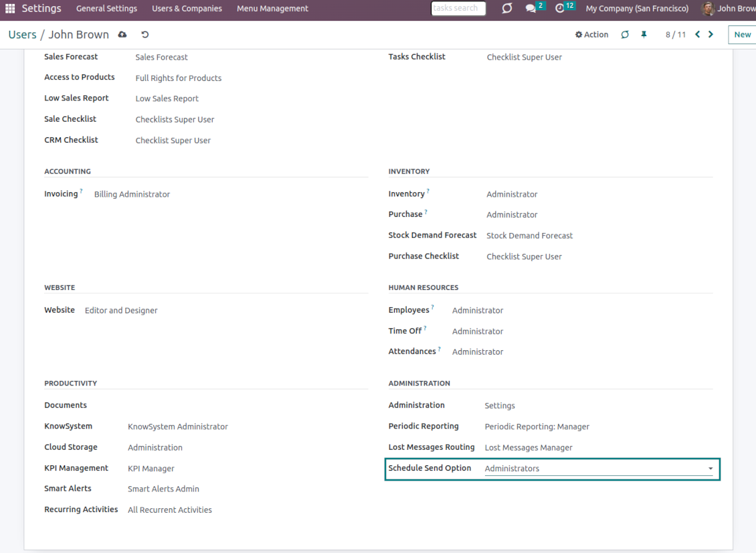
Task: Pin the current view with the pin icon
Action: 644,34
